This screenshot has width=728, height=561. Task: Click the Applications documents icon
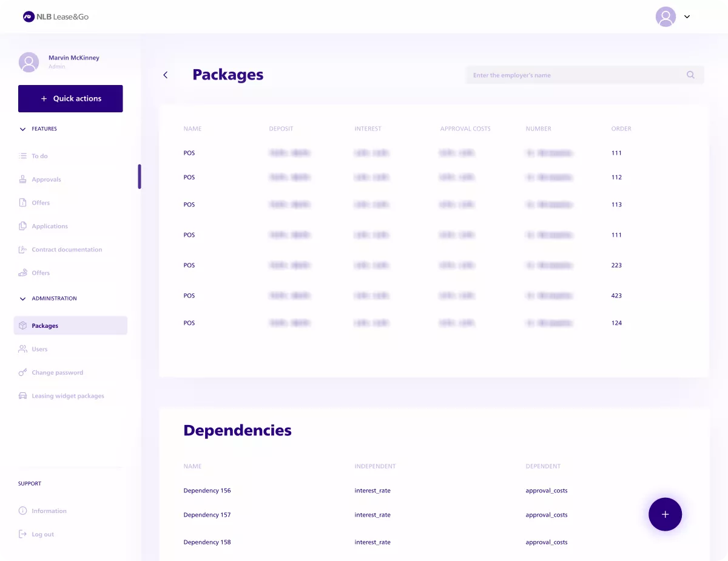22,226
